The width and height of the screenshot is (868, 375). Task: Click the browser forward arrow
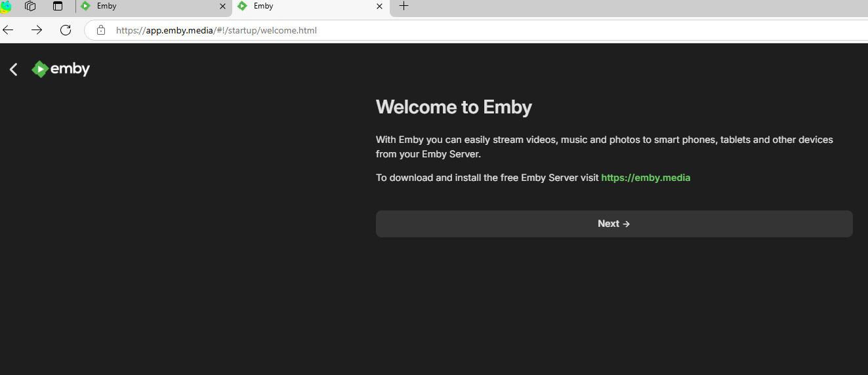(37, 30)
